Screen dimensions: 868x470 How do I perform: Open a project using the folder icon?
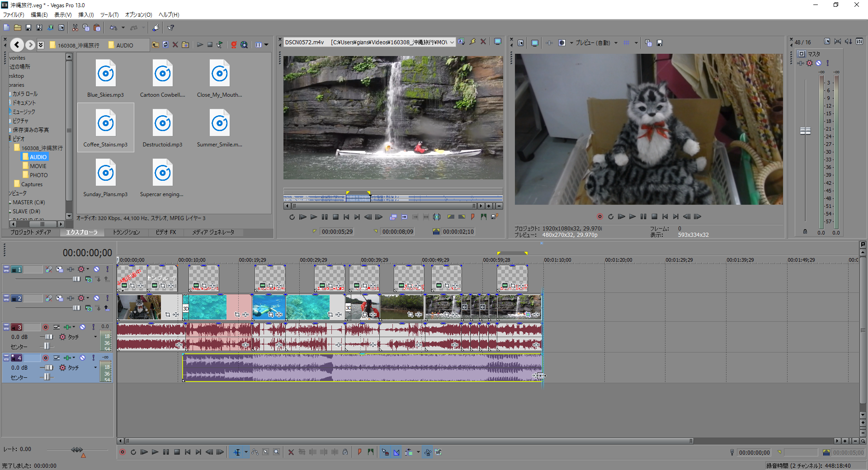point(18,28)
